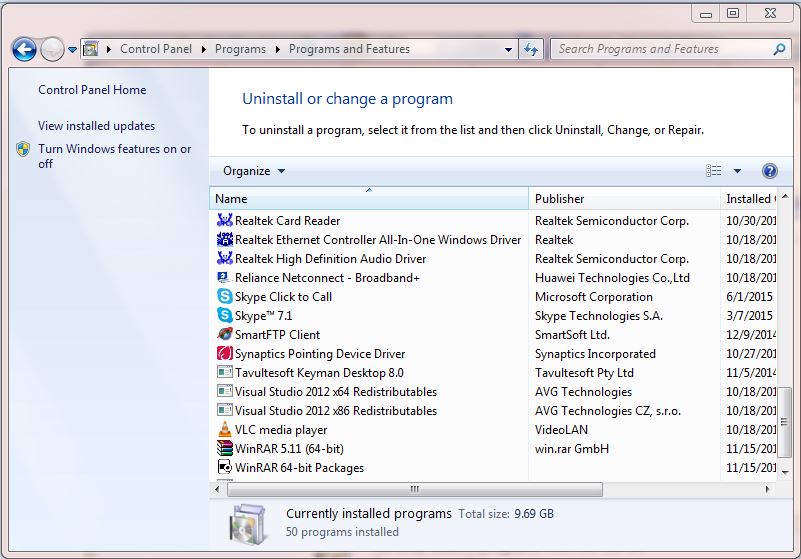
Task: Click the Synaptics Pointing Device Driver icon
Action: click(x=225, y=354)
